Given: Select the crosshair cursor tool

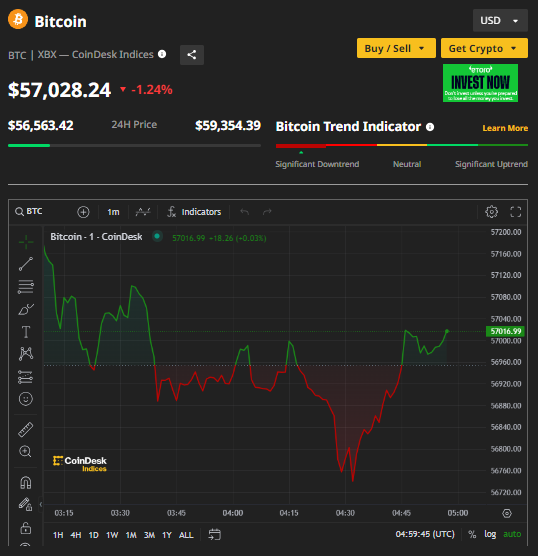Looking at the screenshot, I should tap(26, 242).
